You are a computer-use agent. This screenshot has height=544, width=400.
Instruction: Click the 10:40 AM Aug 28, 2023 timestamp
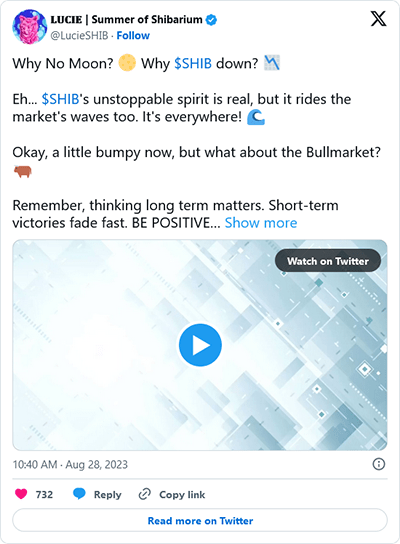[70, 465]
